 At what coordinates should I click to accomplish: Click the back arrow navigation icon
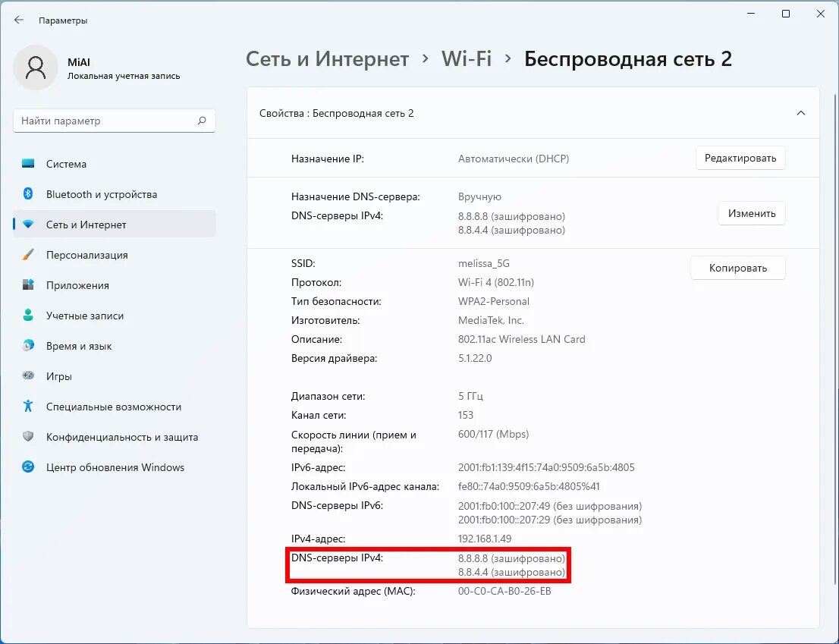pyautogui.click(x=18, y=20)
